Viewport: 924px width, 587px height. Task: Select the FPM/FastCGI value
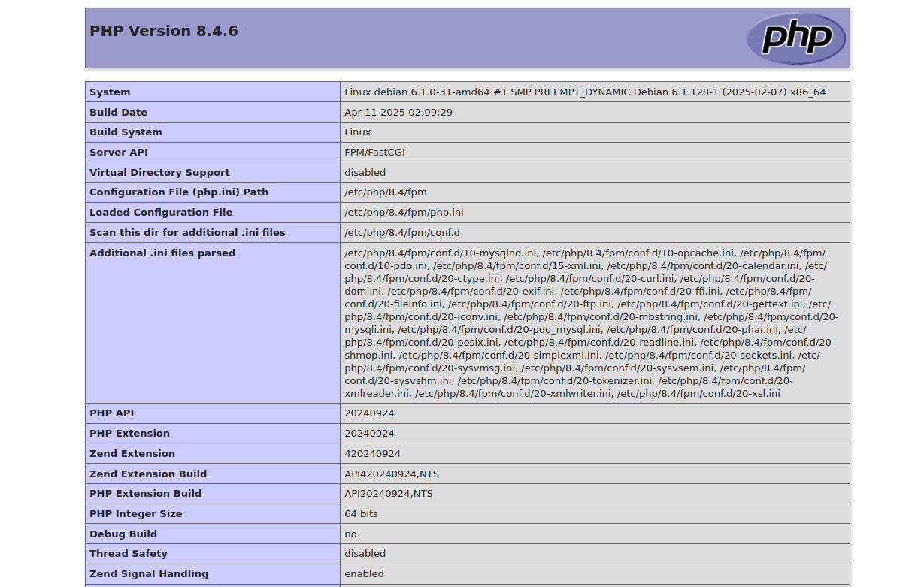375,153
